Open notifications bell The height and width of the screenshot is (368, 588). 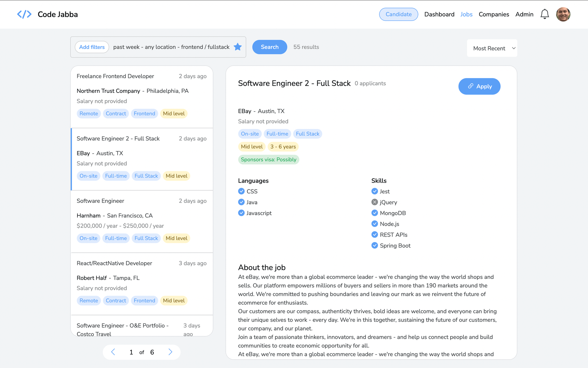pyautogui.click(x=545, y=14)
